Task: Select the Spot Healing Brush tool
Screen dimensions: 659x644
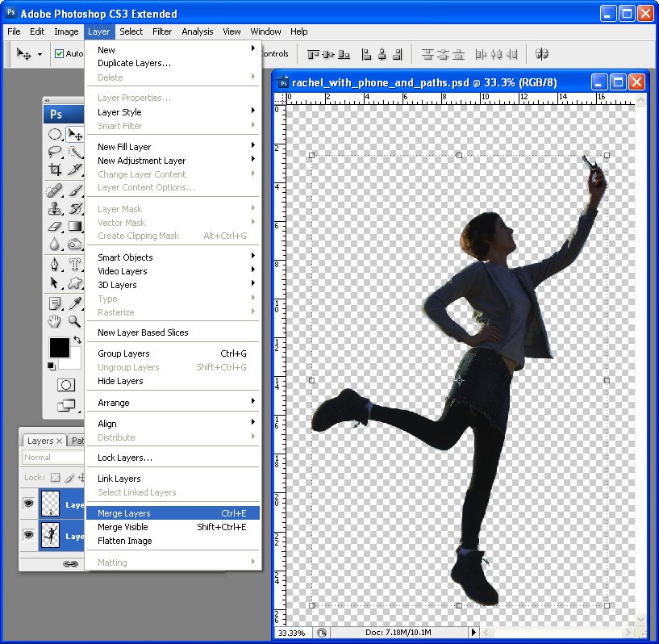Action: tap(55, 190)
